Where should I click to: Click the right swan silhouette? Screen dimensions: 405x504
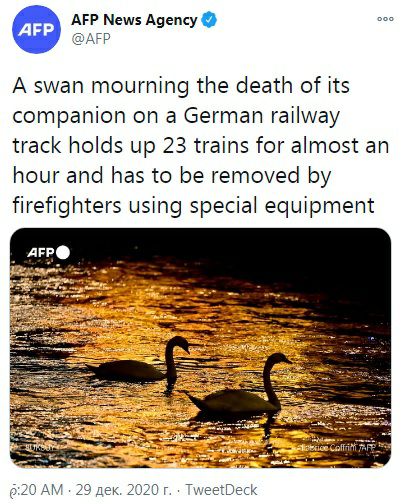(238, 387)
